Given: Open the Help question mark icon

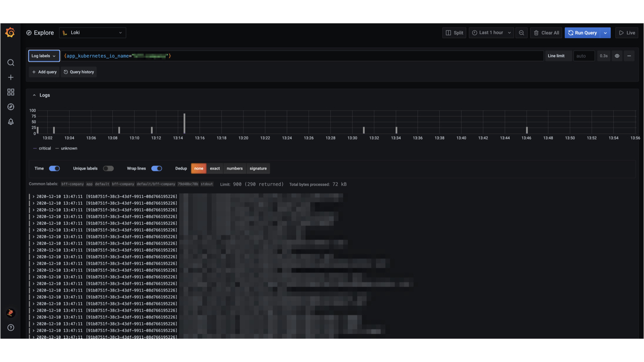Looking at the screenshot, I should (x=11, y=327).
